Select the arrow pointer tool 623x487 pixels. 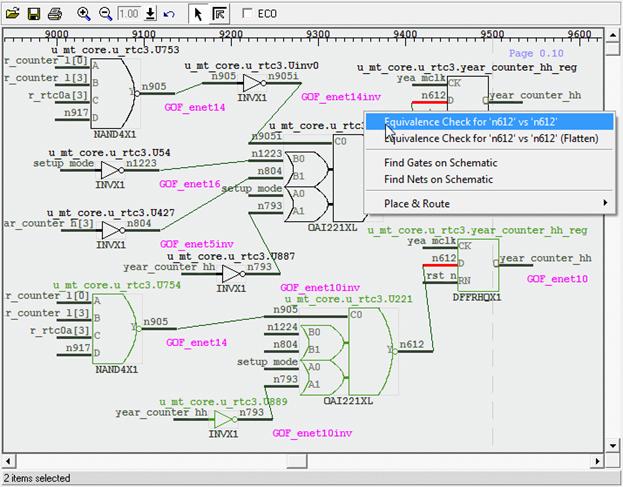(197, 14)
